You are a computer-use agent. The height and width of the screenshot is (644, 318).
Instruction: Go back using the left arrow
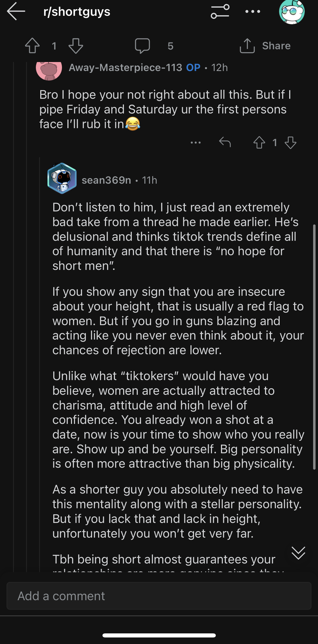pyautogui.click(x=16, y=11)
